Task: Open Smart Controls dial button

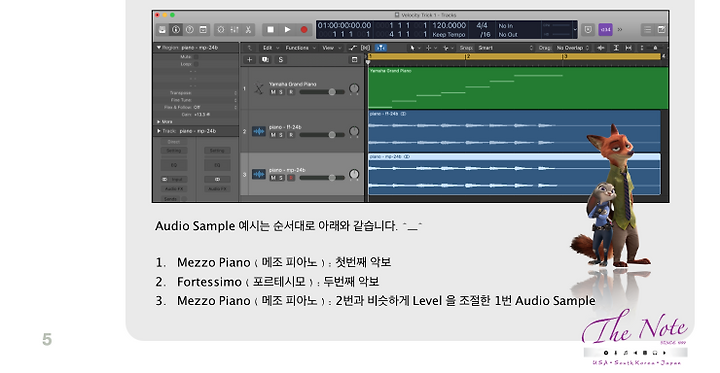Action: pyautogui.click(x=221, y=29)
